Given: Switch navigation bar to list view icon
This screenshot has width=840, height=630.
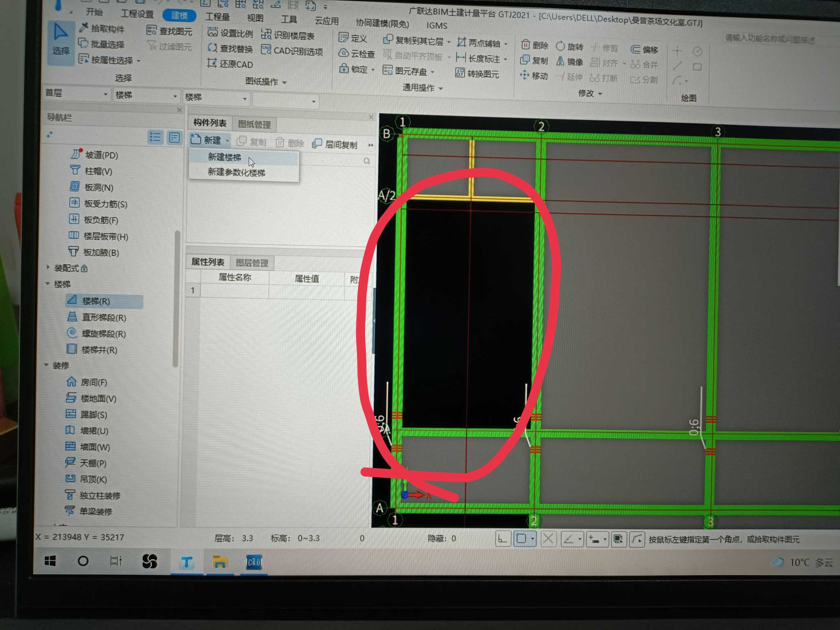Looking at the screenshot, I should tap(155, 137).
